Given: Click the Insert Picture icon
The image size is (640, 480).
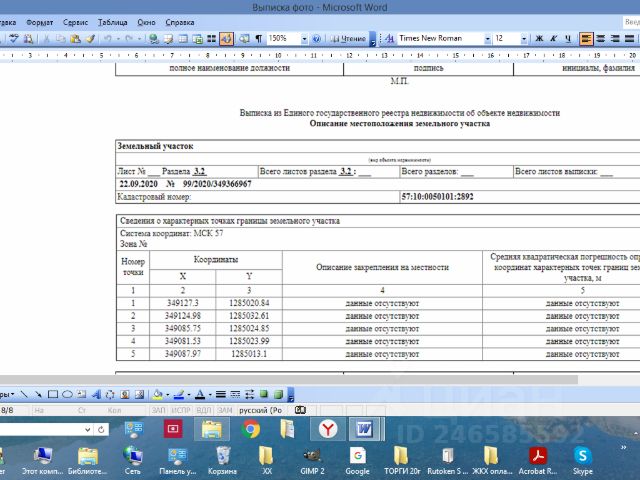Looking at the screenshot, I should [139, 394].
